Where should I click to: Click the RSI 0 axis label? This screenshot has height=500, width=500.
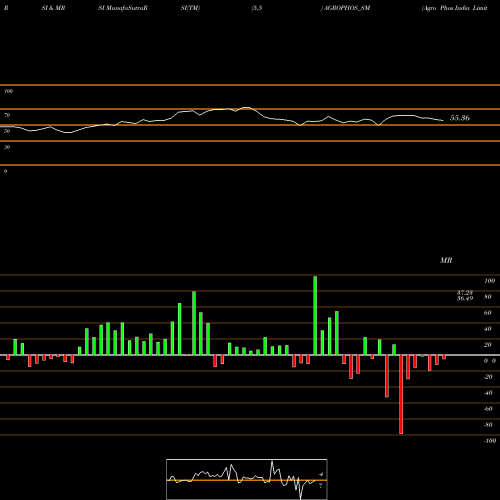point(6,171)
